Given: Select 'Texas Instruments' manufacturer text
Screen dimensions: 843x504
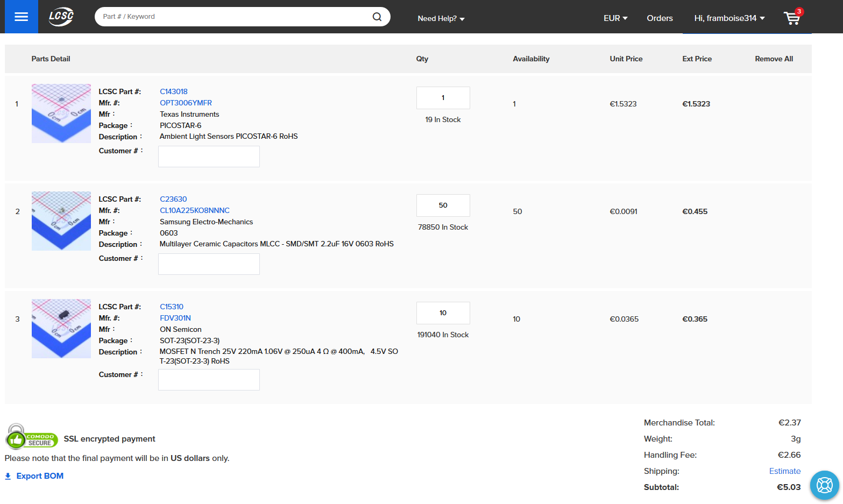Looking at the screenshot, I should (189, 114).
